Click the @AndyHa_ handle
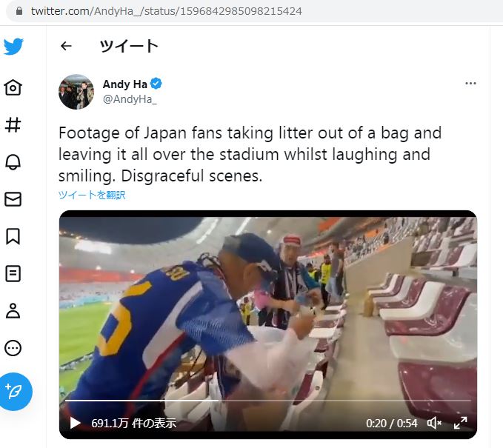This screenshot has height=448, width=503. pos(130,98)
